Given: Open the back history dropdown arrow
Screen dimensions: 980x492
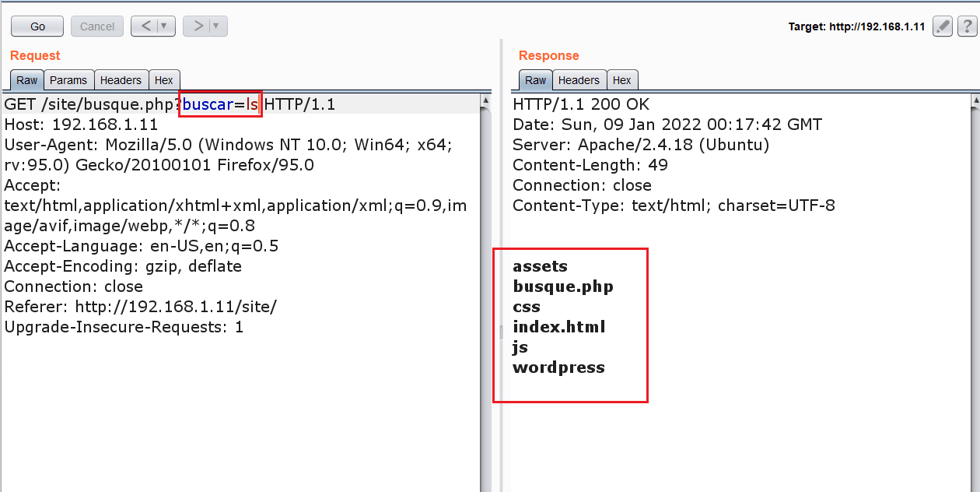Looking at the screenshot, I should tap(164, 26).
